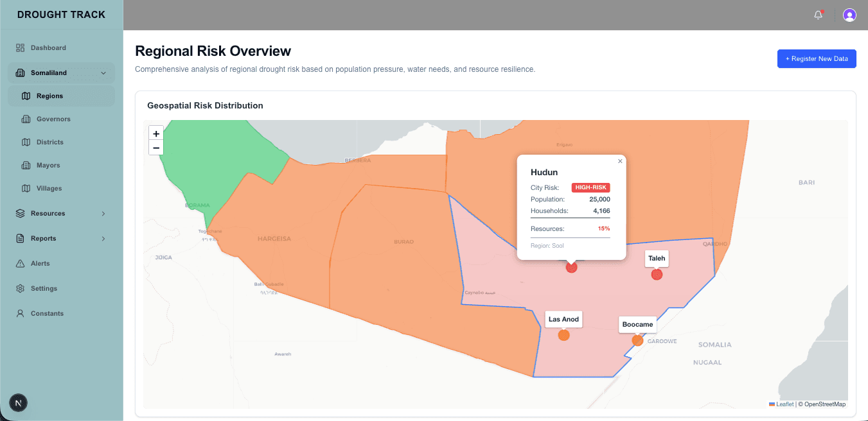868x421 pixels.
Task: Click the Next.js logo badge
Action: point(18,403)
